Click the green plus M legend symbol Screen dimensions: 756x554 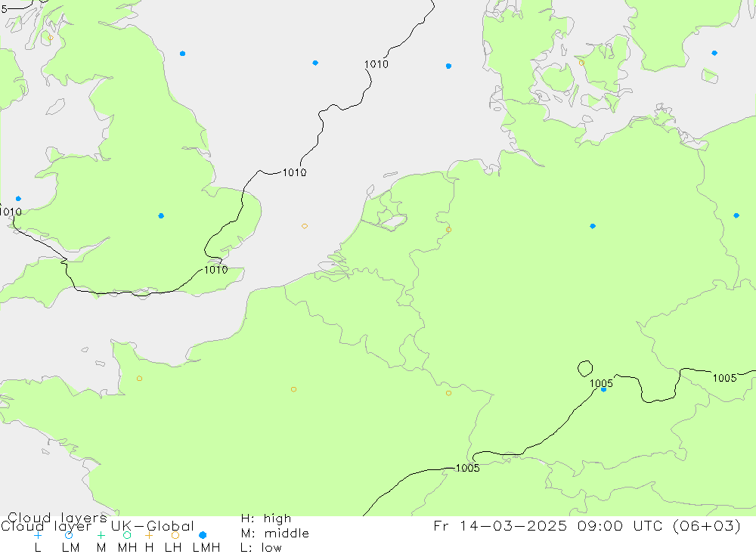(x=101, y=535)
